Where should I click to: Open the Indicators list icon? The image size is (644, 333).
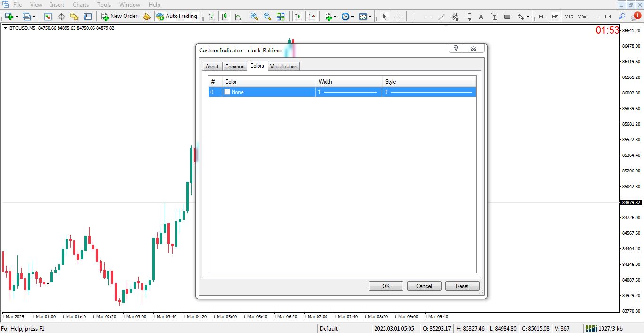coord(328,17)
